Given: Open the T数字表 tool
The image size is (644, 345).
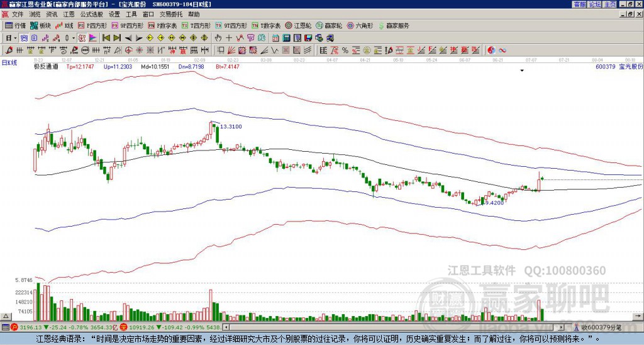Looking at the screenshot, I should coord(266,25).
